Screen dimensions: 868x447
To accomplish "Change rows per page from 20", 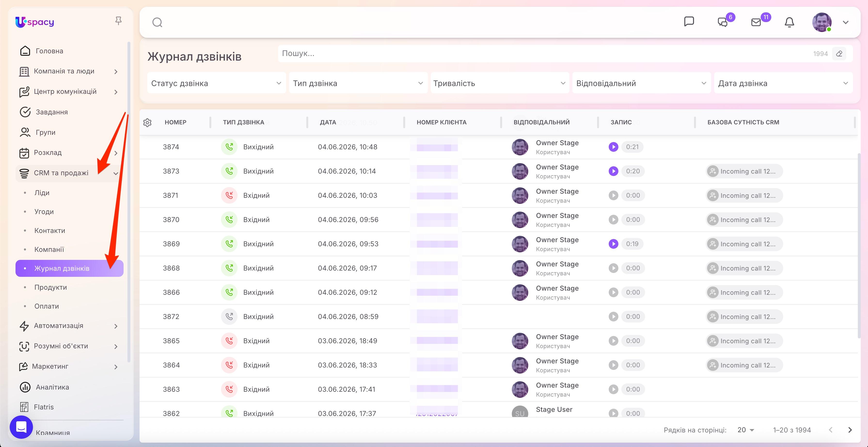I will tap(746, 430).
